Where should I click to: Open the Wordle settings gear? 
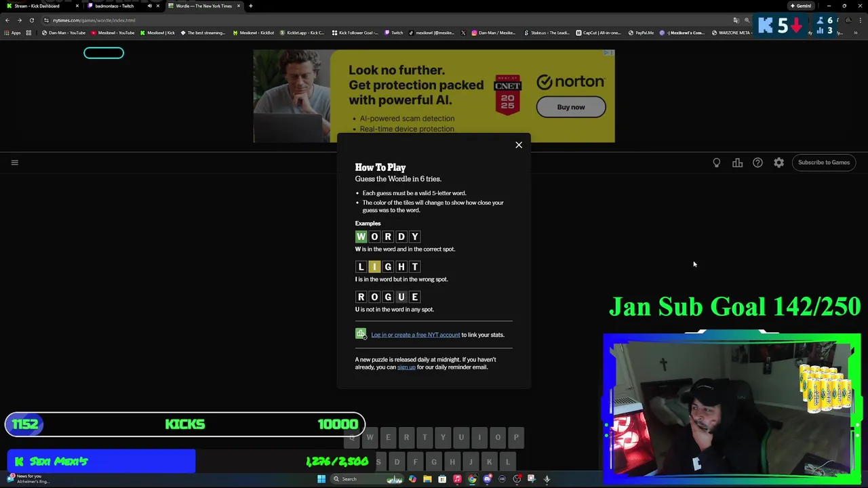click(778, 163)
